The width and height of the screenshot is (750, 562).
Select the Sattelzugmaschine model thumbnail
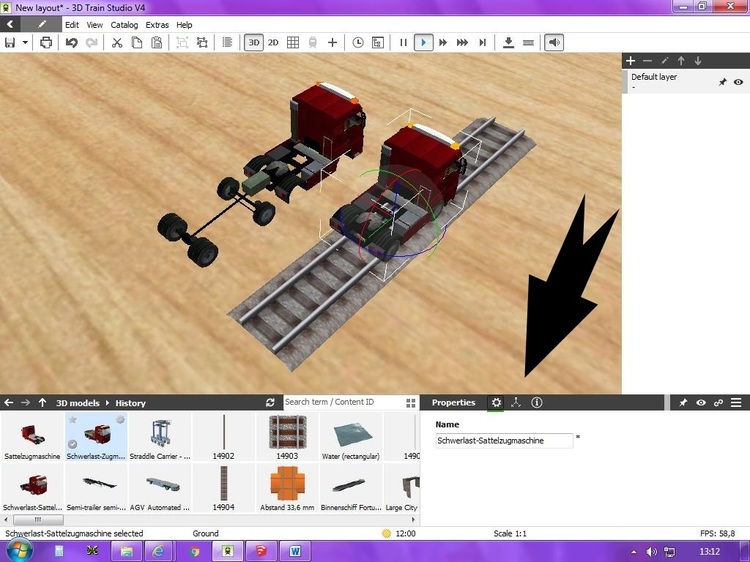click(x=32, y=437)
